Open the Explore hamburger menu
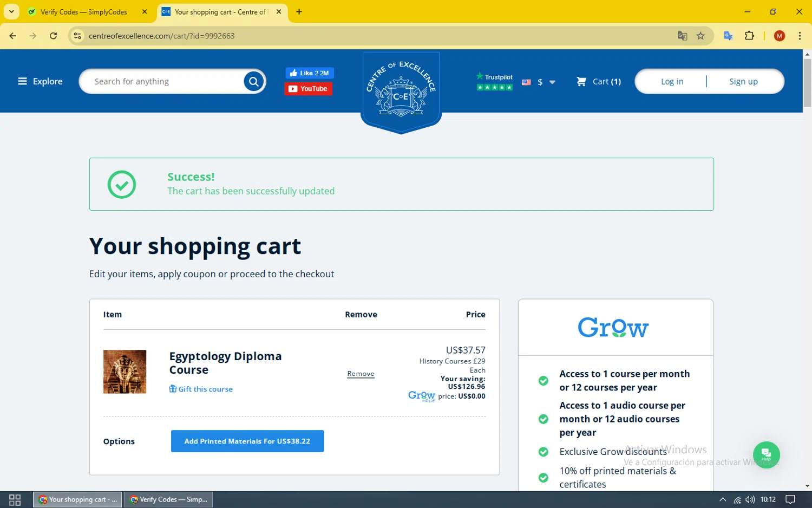This screenshot has width=812, height=508. 40,81
